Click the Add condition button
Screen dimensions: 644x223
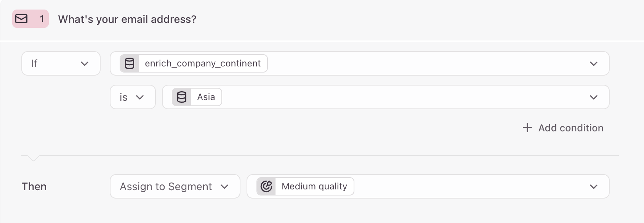point(563,128)
